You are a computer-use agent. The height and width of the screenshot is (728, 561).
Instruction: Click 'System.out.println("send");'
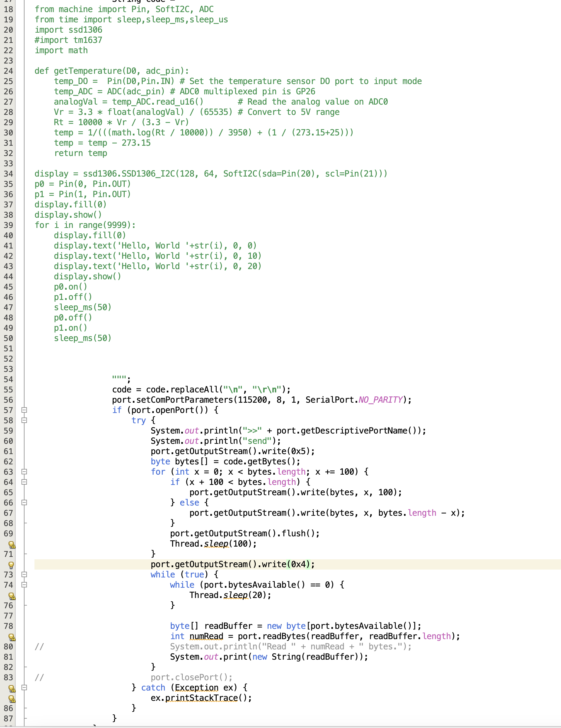(216, 441)
